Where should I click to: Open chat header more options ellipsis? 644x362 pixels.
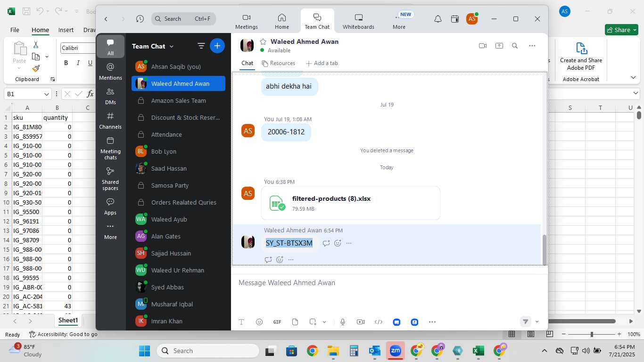click(x=532, y=46)
